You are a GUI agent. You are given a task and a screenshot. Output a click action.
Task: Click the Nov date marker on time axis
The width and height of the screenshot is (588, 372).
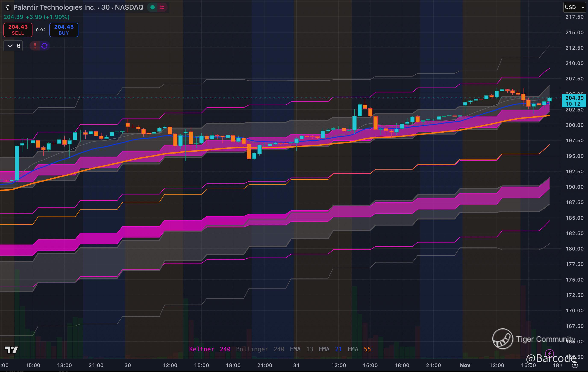465,365
